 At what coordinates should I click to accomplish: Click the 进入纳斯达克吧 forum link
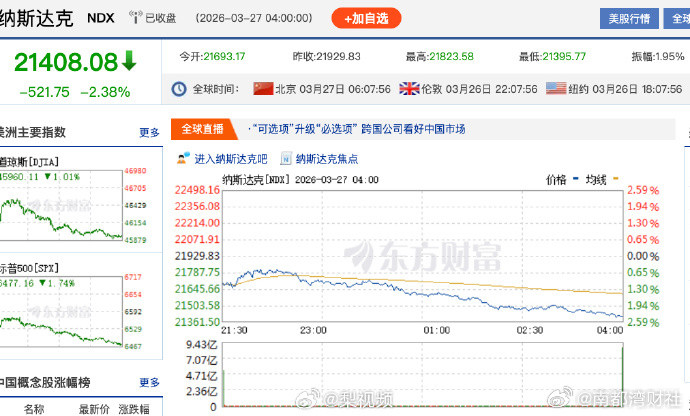point(231,159)
